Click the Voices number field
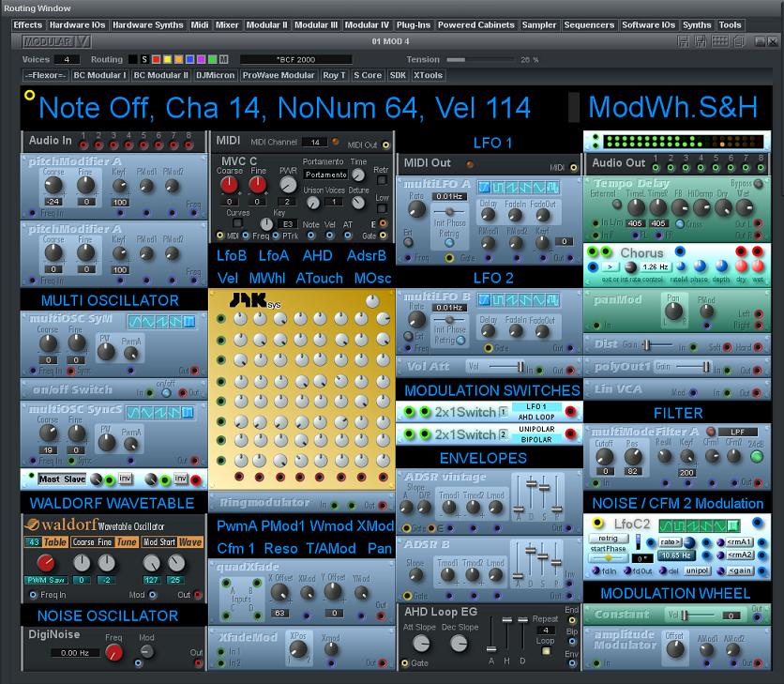 coord(68,59)
